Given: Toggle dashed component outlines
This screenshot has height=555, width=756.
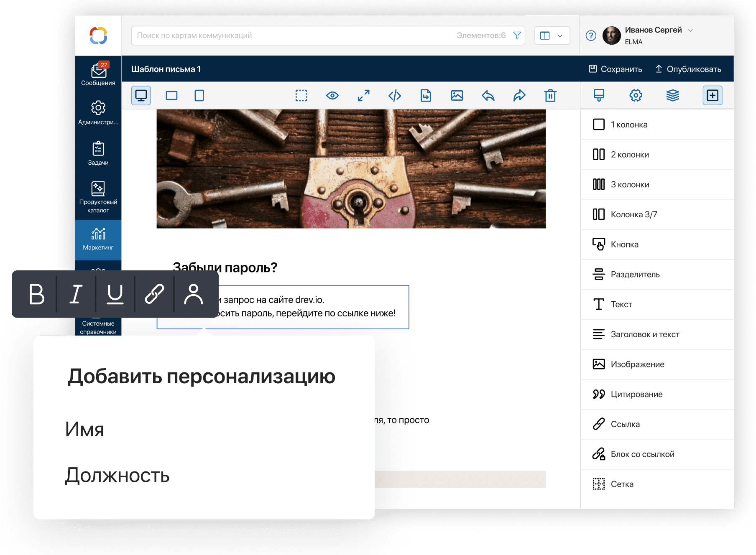Looking at the screenshot, I should pos(301,96).
